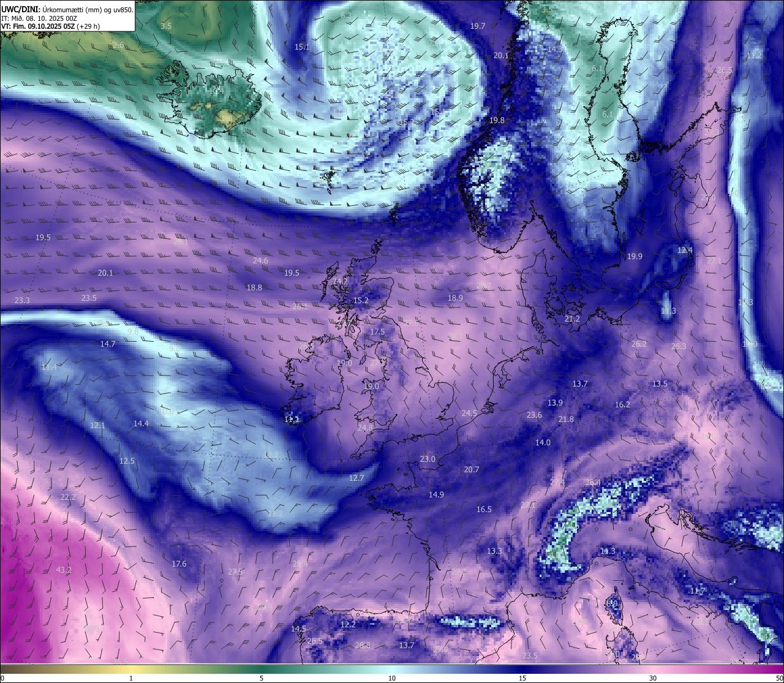
Task: Select the map value '16.5'
Action: click(484, 509)
